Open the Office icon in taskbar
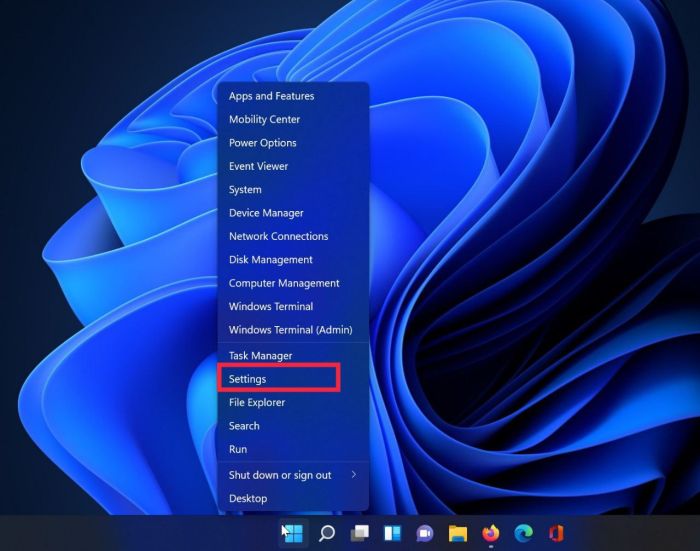Image resolution: width=700 pixels, height=551 pixels. coord(556,533)
